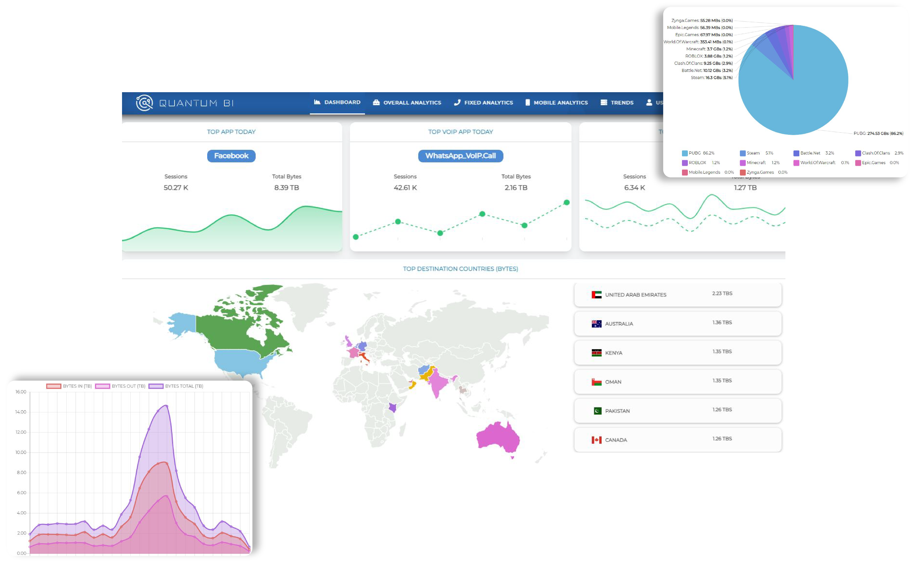924x563 pixels.
Task: Click the Facebook app badge
Action: [x=231, y=156]
